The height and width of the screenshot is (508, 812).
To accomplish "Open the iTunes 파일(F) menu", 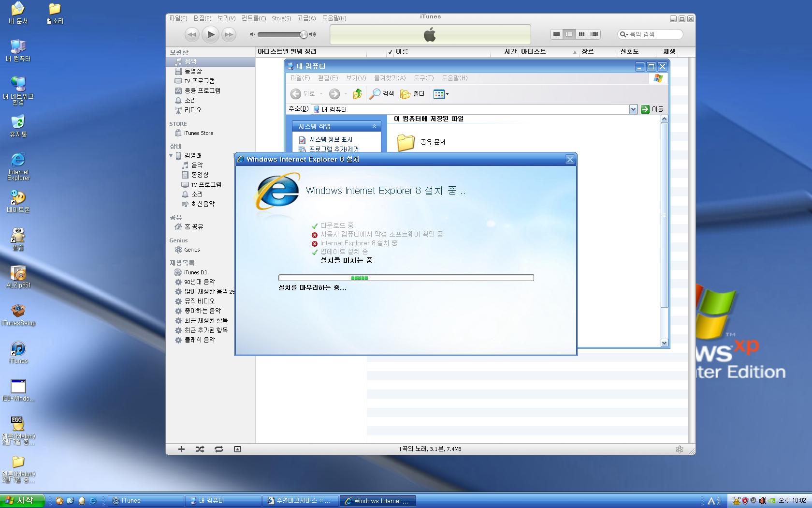I will click(178, 18).
